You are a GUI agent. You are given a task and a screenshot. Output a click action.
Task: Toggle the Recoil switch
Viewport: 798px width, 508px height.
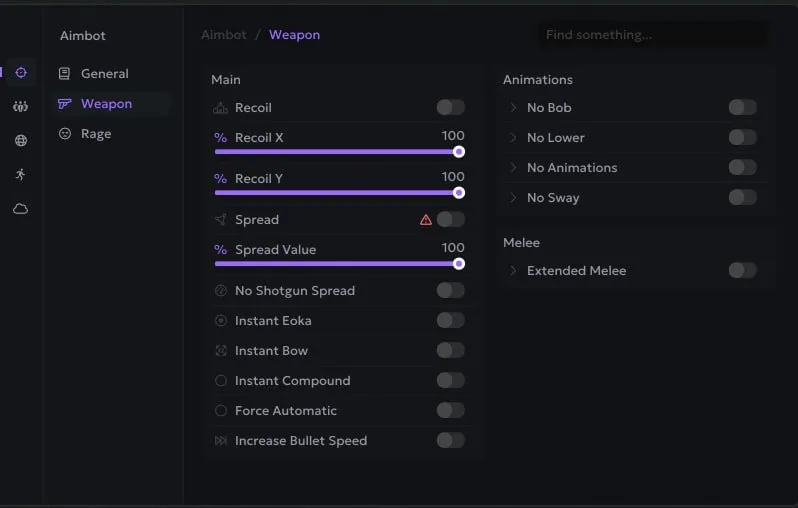pyautogui.click(x=450, y=107)
